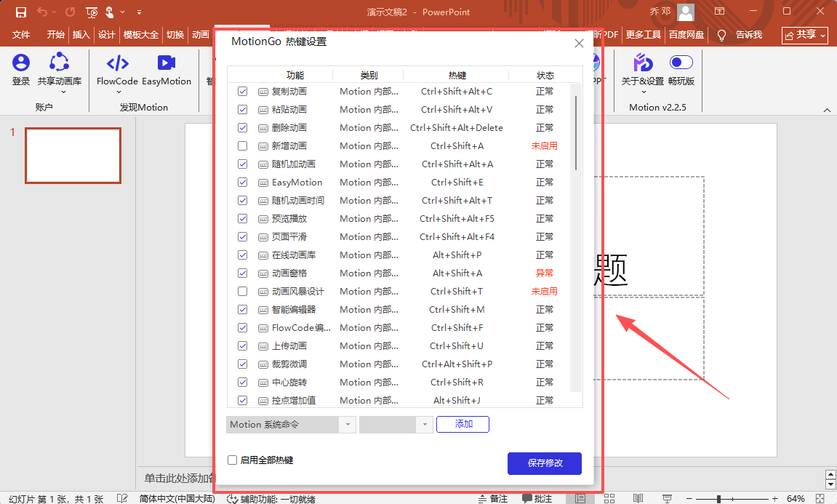The height and width of the screenshot is (504, 837).
Task: Save the presentation via quick access toolbar
Action: pos(20,12)
